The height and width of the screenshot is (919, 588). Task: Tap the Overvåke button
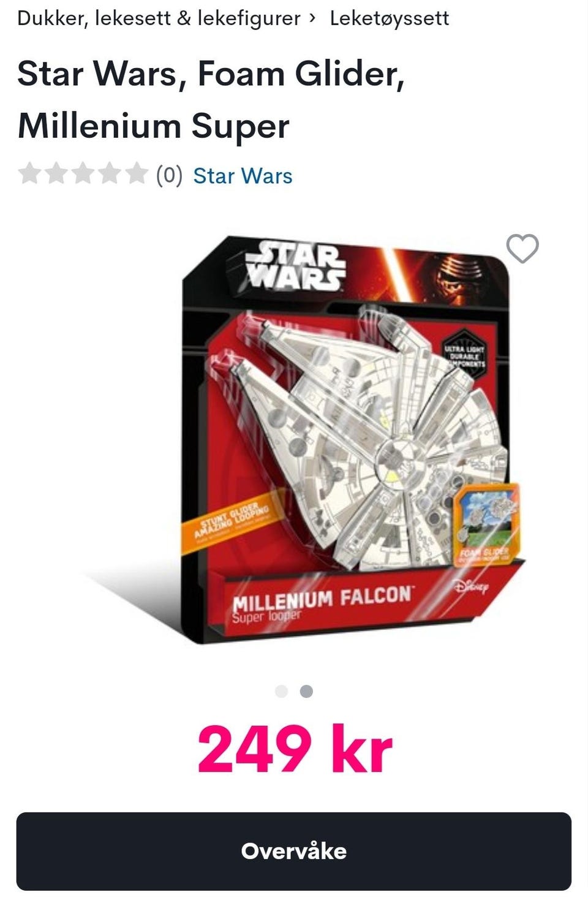pos(294,851)
